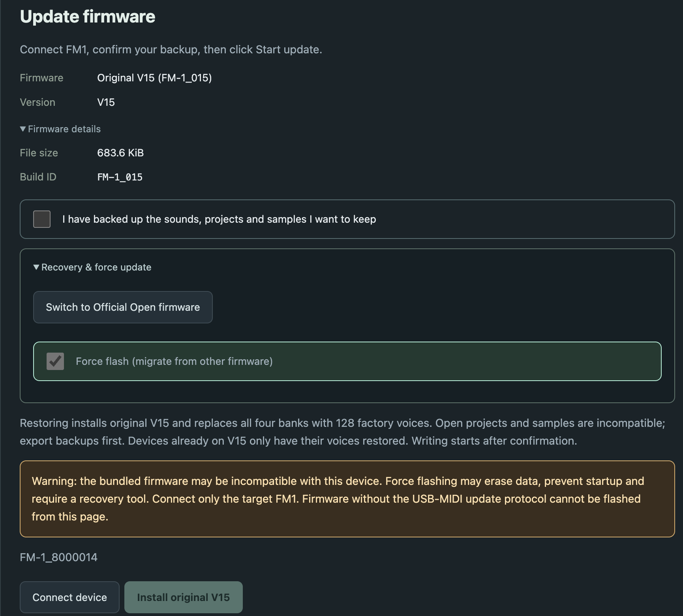Collapse the Firmware details section
This screenshot has width=683, height=616.
(x=60, y=129)
